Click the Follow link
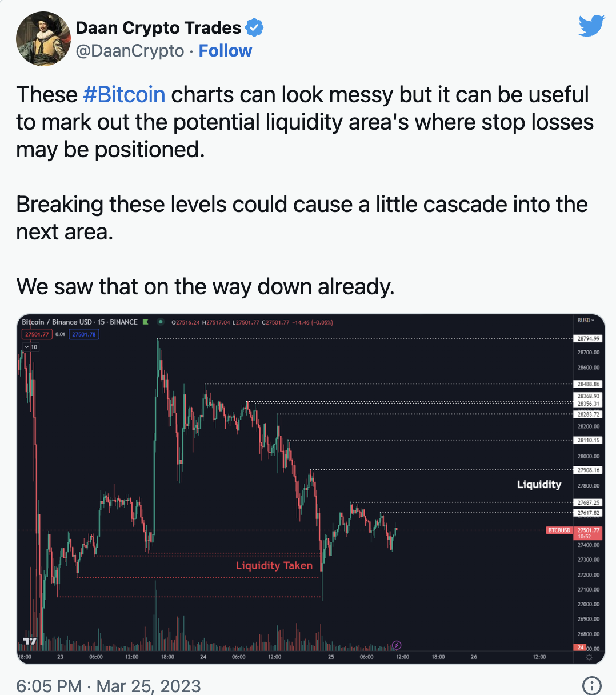 225,51
